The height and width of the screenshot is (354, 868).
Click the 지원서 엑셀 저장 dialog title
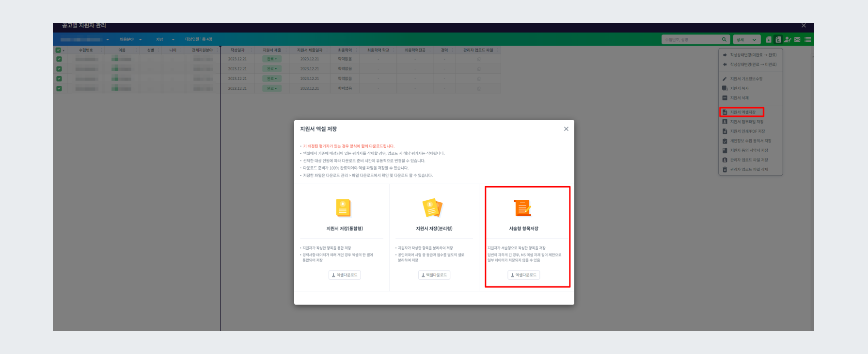[318, 129]
